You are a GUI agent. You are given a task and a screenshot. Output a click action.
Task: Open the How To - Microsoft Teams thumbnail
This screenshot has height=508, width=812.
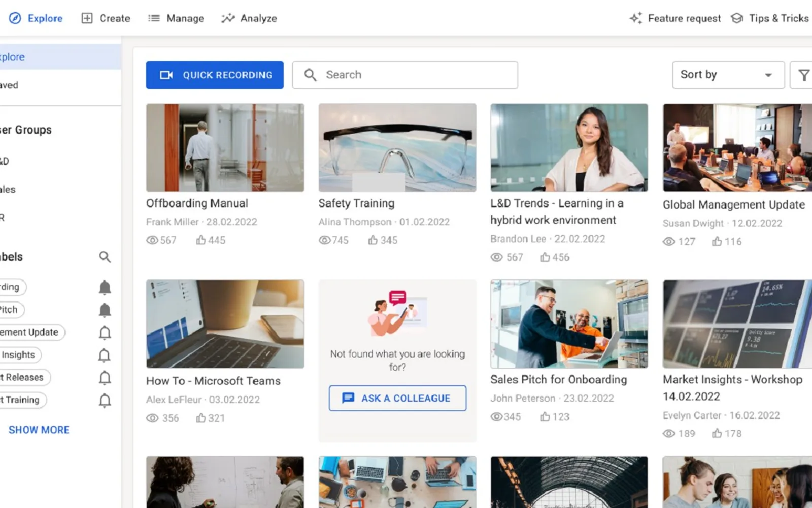tap(225, 324)
